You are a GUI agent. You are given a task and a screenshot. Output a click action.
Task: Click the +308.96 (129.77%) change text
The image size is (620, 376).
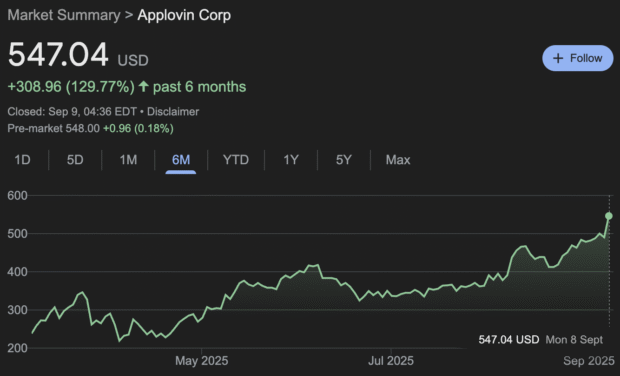71,87
